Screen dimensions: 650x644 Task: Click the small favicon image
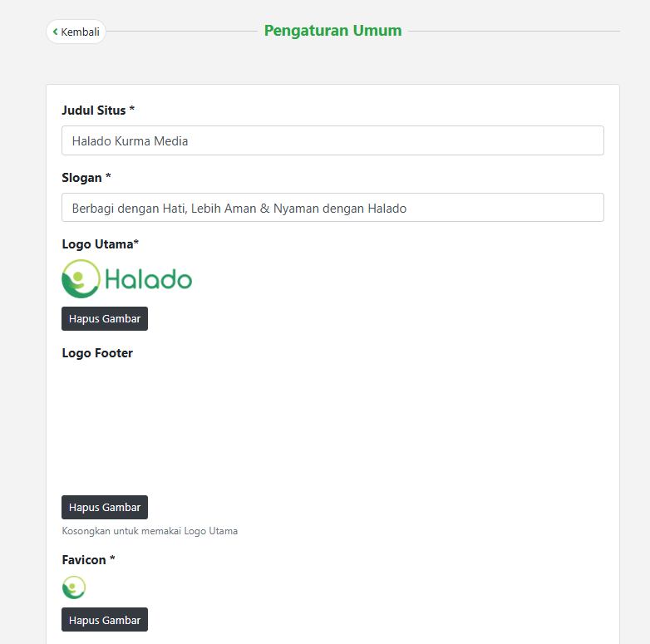(74, 588)
